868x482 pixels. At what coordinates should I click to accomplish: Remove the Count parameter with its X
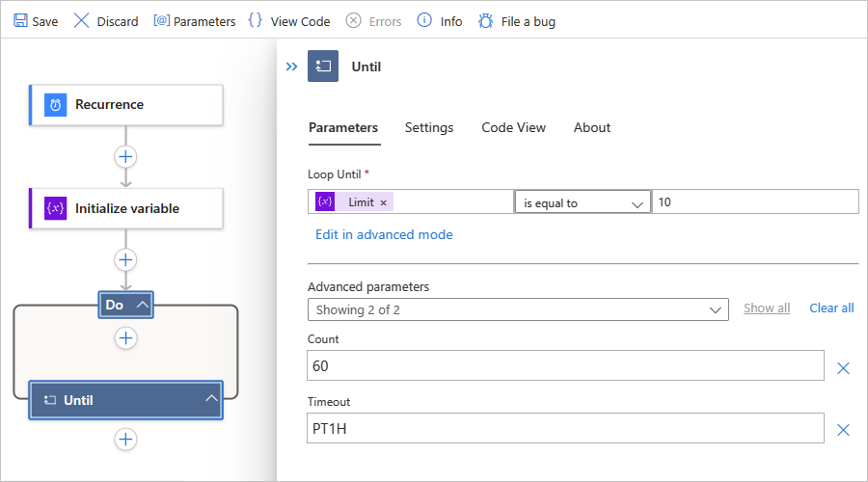click(x=843, y=367)
